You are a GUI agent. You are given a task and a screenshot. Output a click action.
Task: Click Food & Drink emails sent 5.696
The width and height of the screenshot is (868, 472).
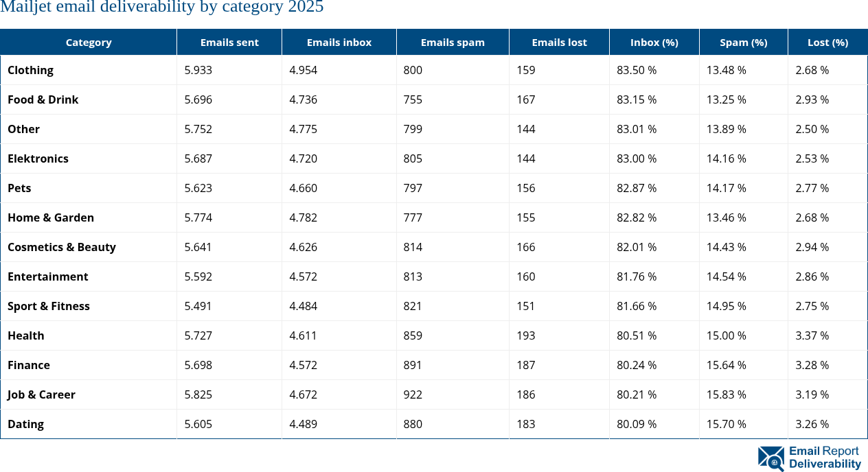[x=198, y=99]
